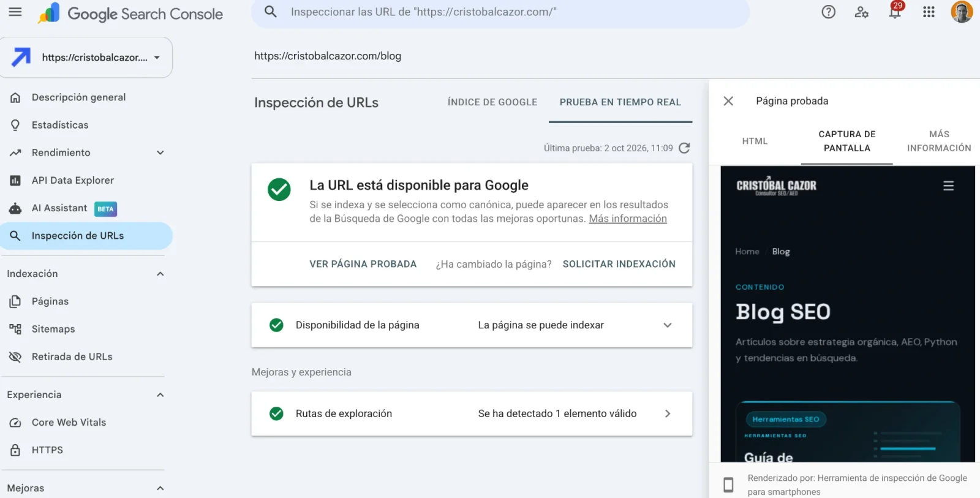
Task: Click the smartphone device icon
Action: tap(728, 485)
